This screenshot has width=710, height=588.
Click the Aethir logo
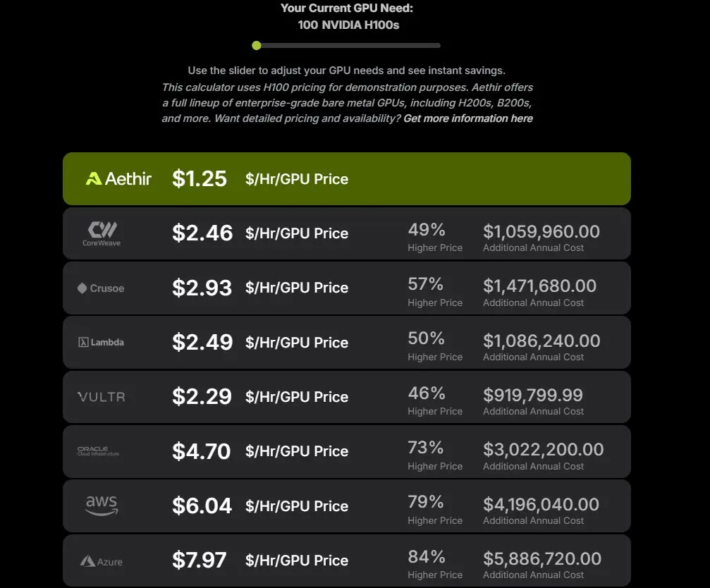point(118,179)
